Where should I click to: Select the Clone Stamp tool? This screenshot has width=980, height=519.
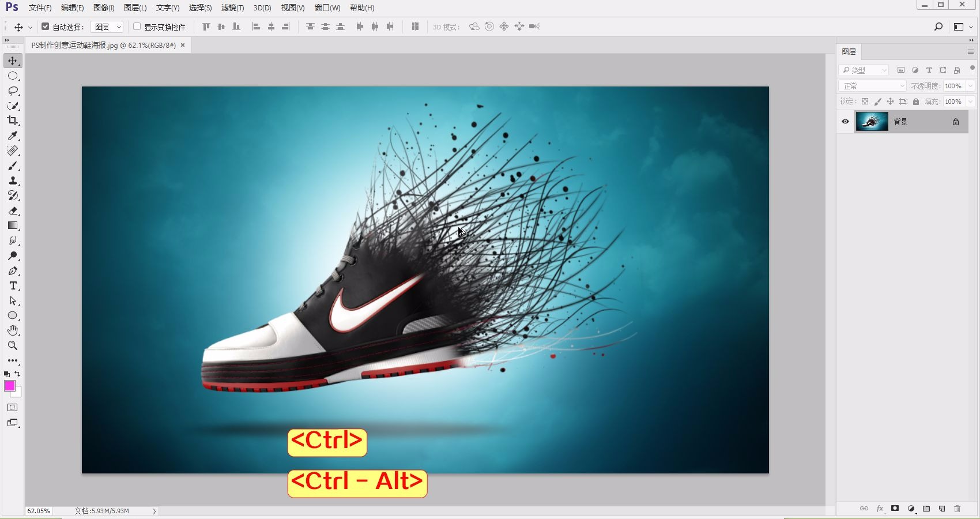[x=13, y=180]
